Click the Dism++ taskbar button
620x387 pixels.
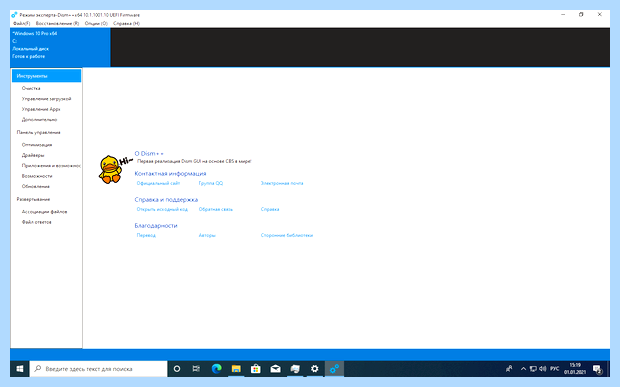point(334,369)
